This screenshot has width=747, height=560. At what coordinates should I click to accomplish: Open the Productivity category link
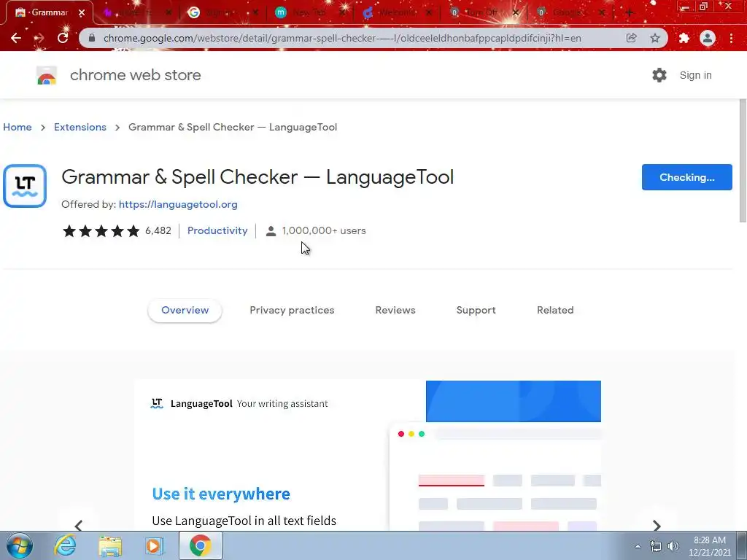click(x=217, y=230)
